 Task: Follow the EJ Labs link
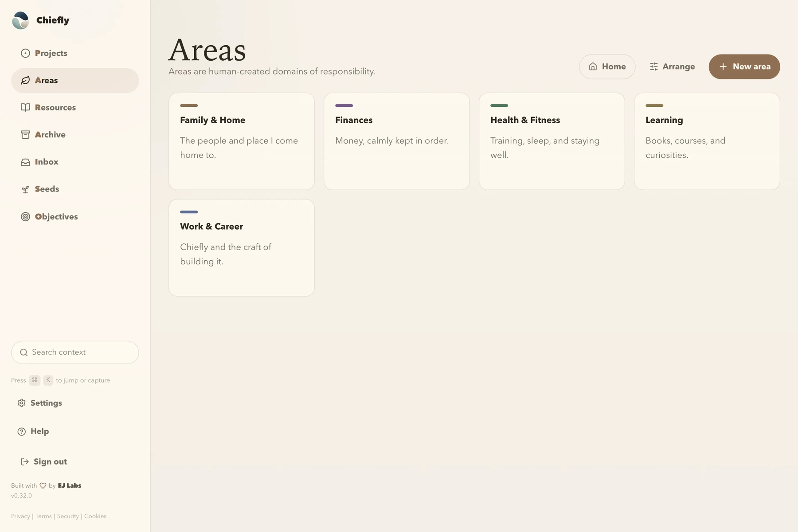70,485
